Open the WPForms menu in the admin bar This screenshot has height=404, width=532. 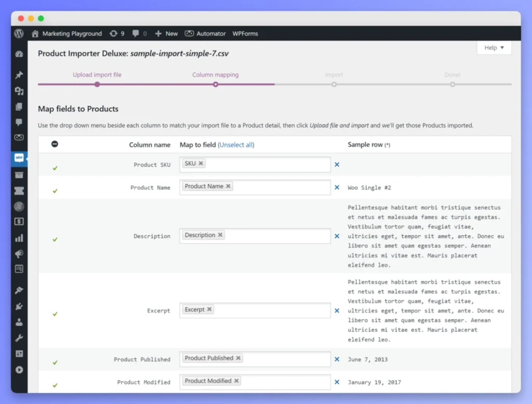(x=245, y=33)
